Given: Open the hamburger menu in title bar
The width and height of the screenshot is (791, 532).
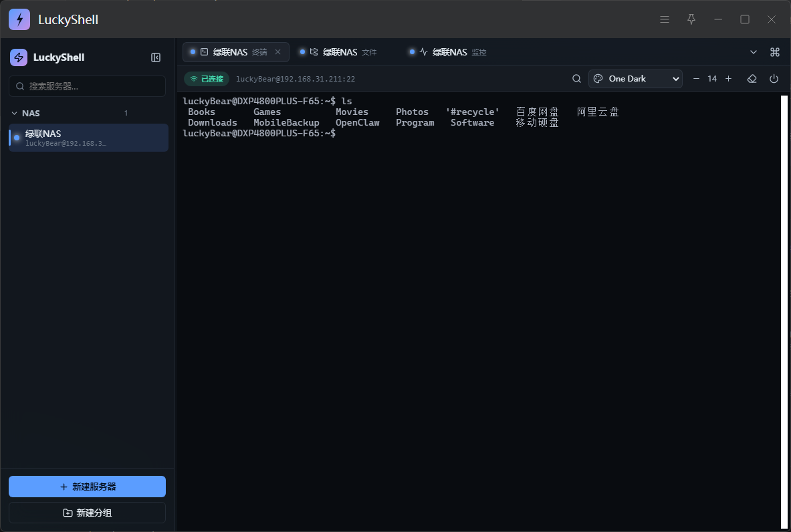Looking at the screenshot, I should (x=665, y=19).
